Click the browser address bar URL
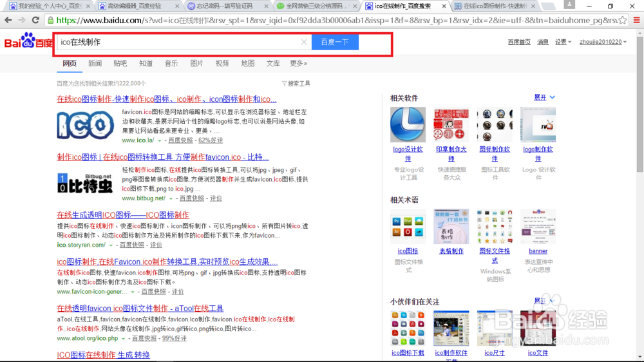Image resolution: width=644 pixels, height=362 pixels. (x=336, y=20)
